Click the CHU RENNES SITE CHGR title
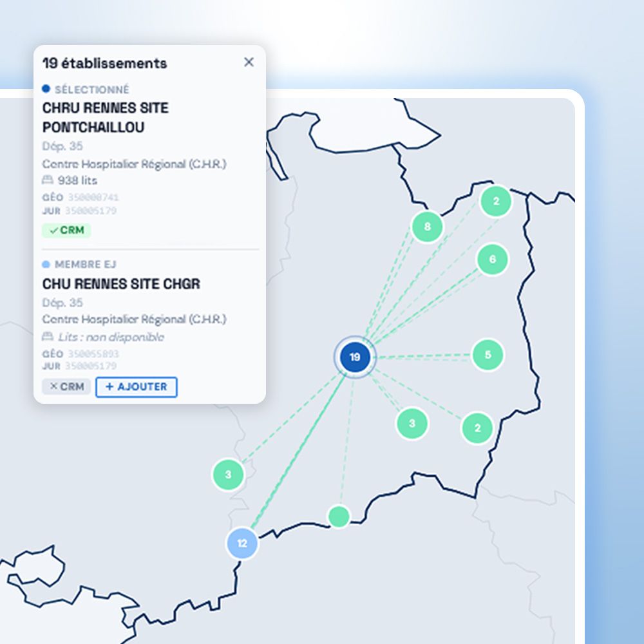The width and height of the screenshot is (644, 644). coord(121,284)
